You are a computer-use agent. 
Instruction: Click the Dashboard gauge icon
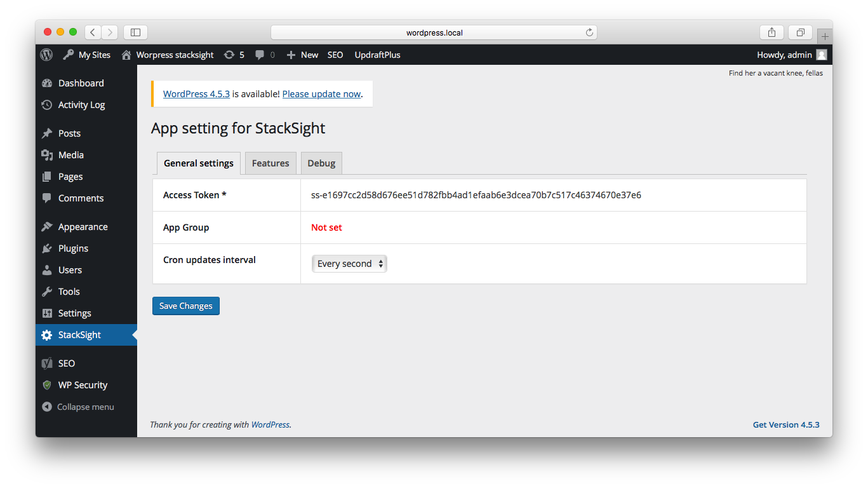tap(47, 83)
